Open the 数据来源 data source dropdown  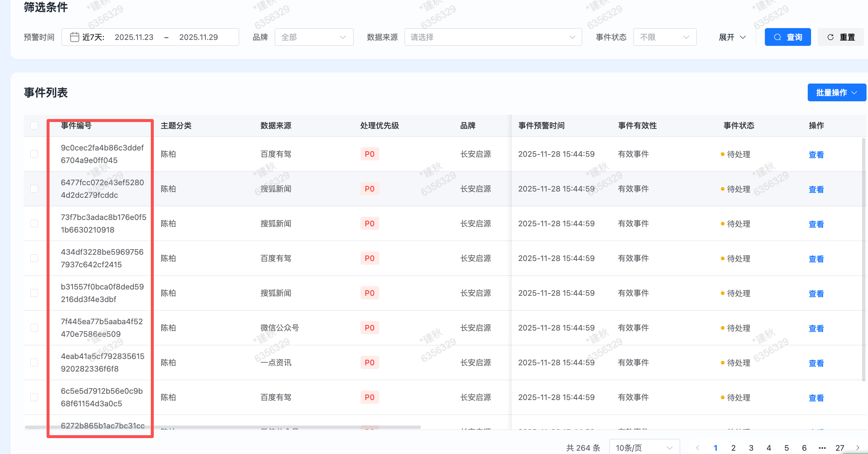493,37
